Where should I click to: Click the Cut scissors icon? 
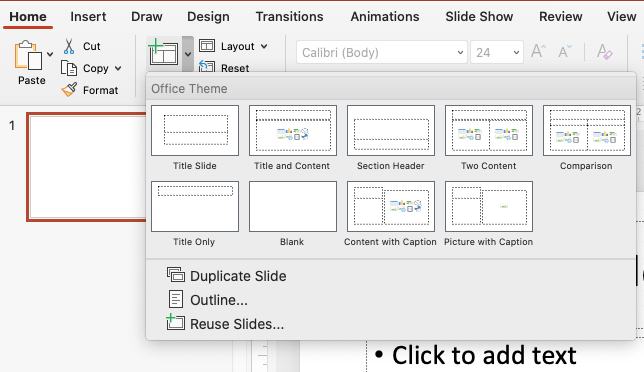click(x=69, y=46)
